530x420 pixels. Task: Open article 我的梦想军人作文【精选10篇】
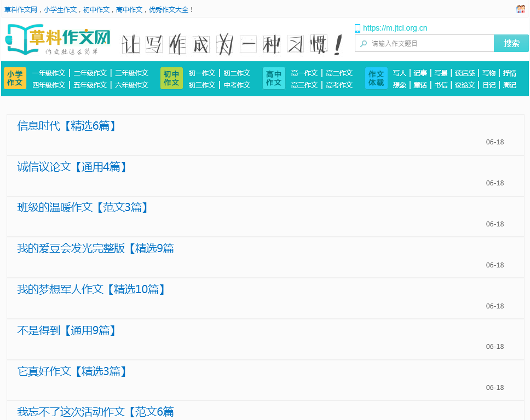91,289
